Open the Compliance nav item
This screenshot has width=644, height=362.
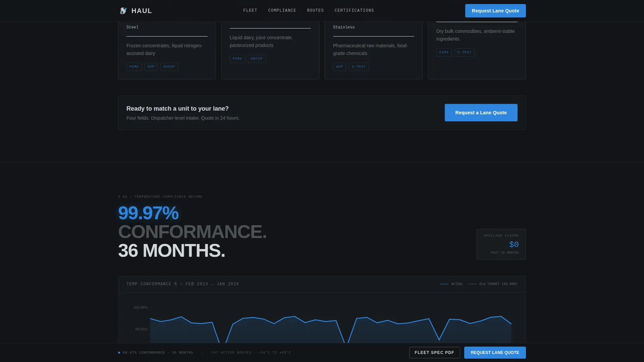(x=282, y=11)
